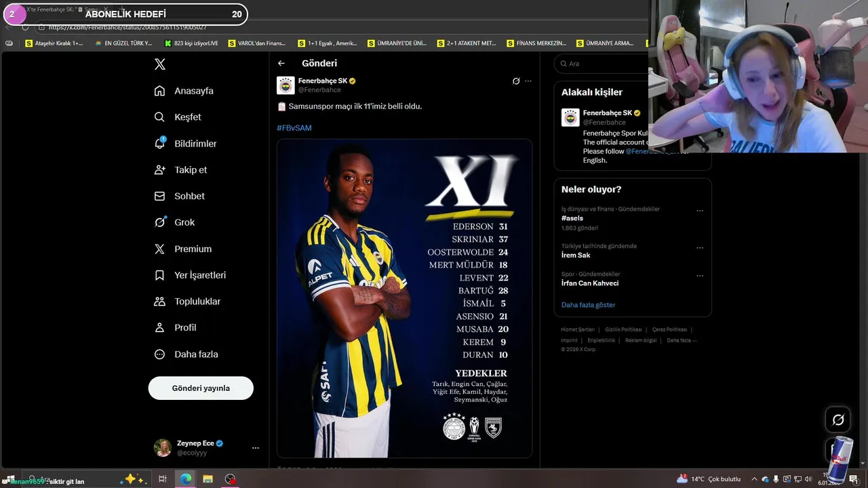Image resolution: width=868 pixels, height=488 pixels.
Task: Open Fenerbahçe SK name under Alakalı kişiler
Action: click(607, 113)
